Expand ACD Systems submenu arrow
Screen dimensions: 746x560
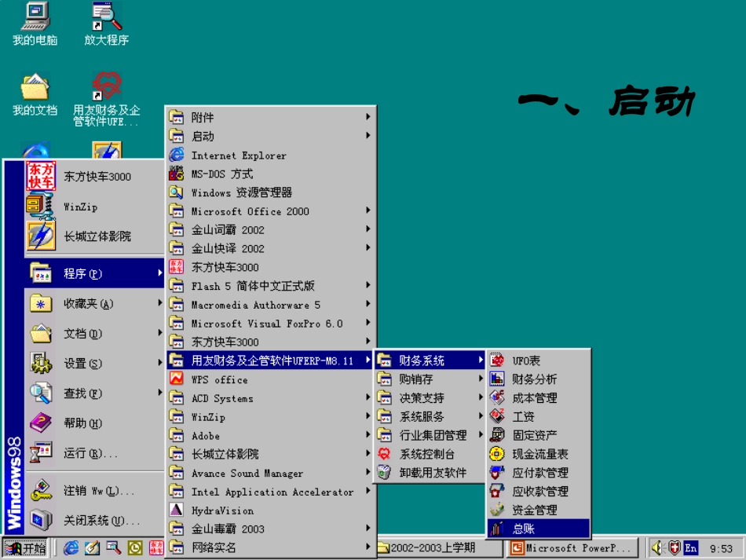click(368, 397)
